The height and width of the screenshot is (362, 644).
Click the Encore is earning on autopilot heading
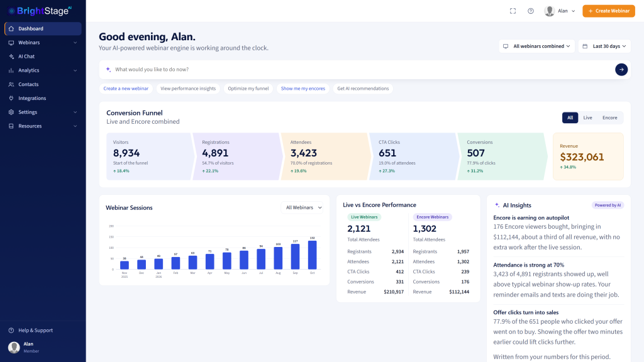click(x=531, y=217)
